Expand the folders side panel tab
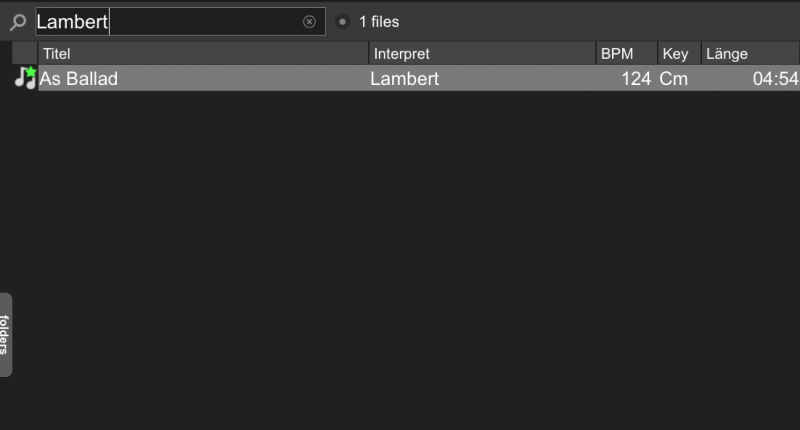Image resolution: width=800 pixels, height=430 pixels. pyautogui.click(x=6, y=335)
